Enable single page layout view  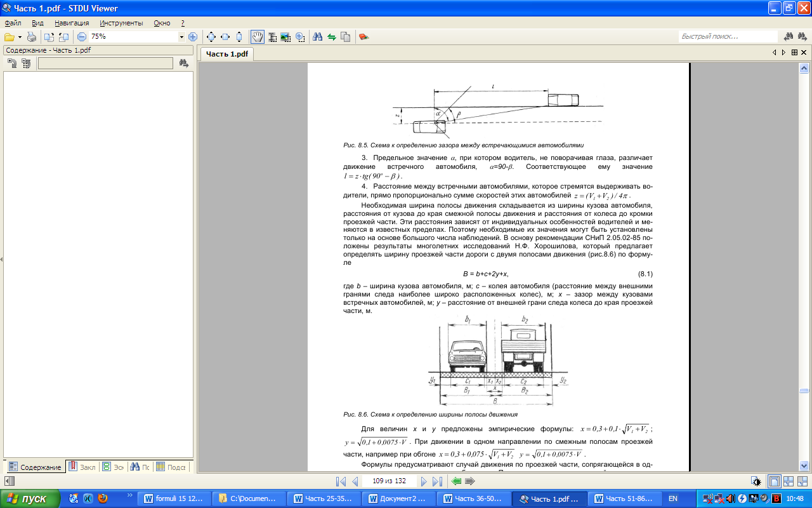775,481
